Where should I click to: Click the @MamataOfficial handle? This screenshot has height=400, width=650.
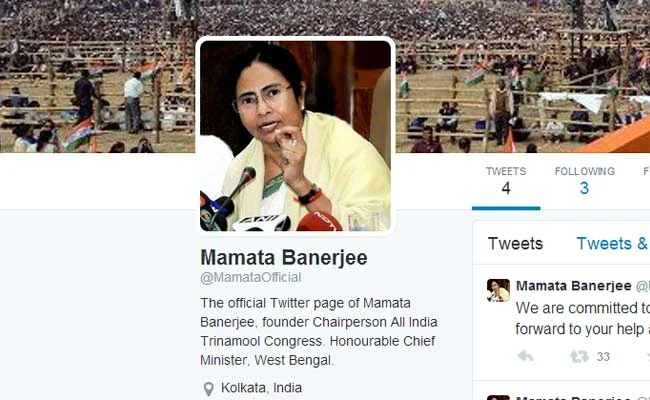point(250,277)
